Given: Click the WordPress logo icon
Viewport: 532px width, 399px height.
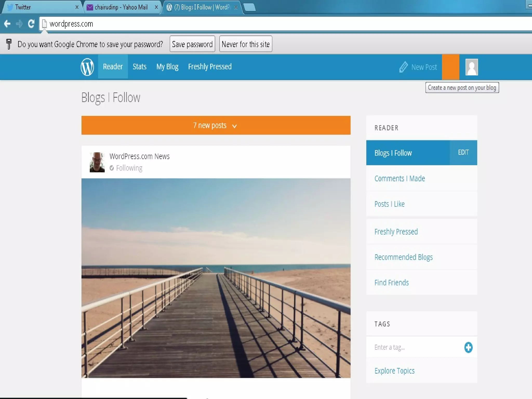Looking at the screenshot, I should 87,67.
